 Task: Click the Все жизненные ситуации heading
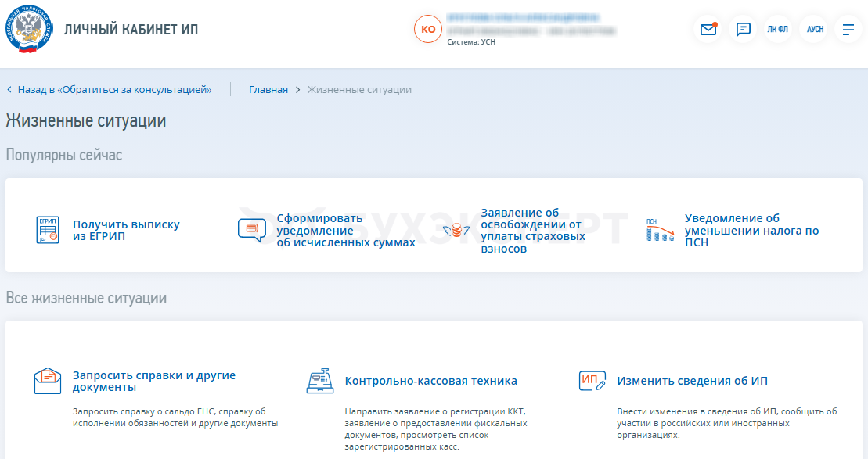(86, 298)
